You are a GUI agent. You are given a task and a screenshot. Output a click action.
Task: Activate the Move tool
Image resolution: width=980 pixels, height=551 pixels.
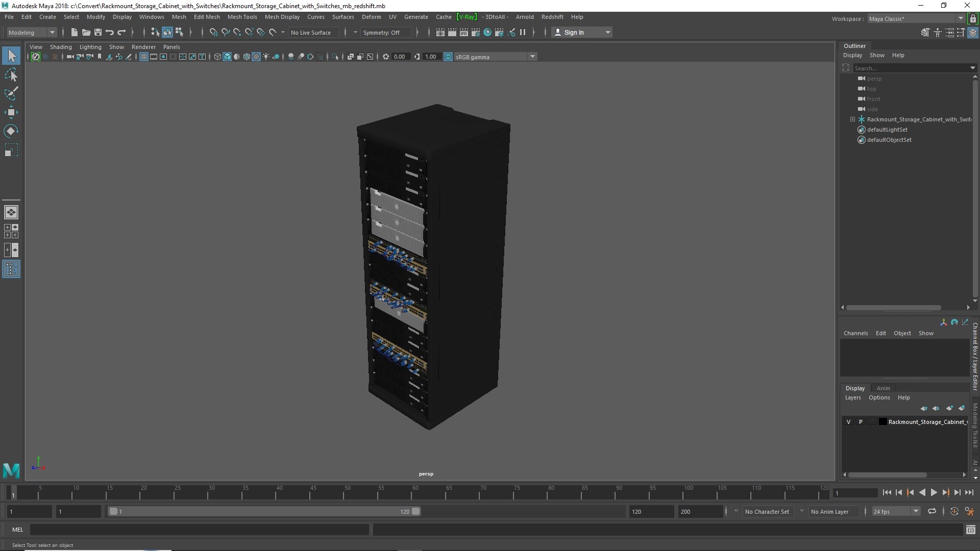coord(11,112)
